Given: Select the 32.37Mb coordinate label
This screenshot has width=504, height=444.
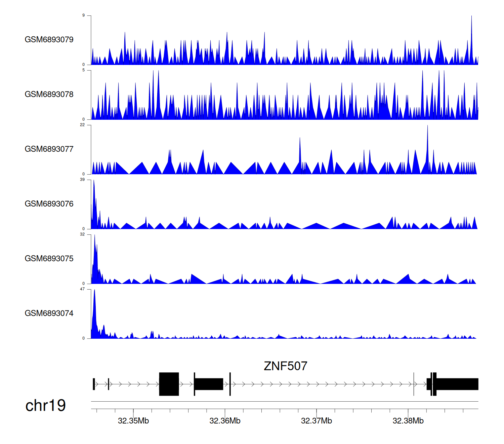Looking at the screenshot, I should pyautogui.click(x=317, y=421).
